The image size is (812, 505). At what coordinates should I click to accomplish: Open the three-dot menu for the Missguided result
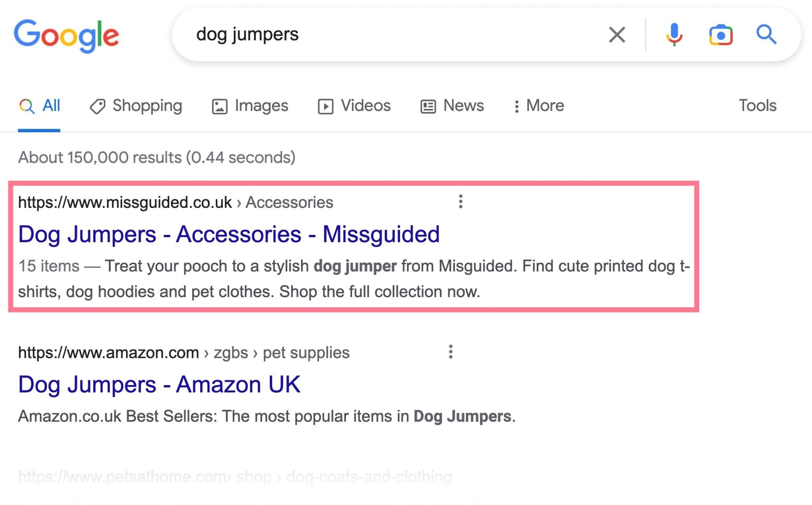[x=461, y=201]
